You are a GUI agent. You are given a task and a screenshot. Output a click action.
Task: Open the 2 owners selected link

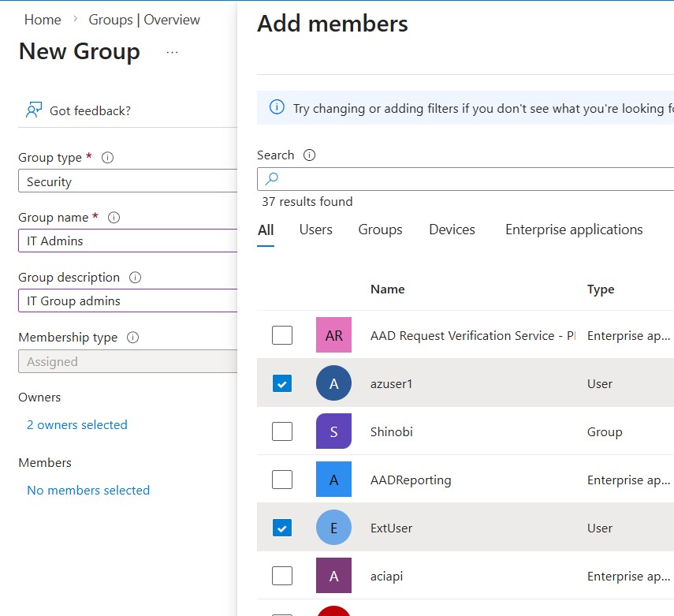click(76, 424)
